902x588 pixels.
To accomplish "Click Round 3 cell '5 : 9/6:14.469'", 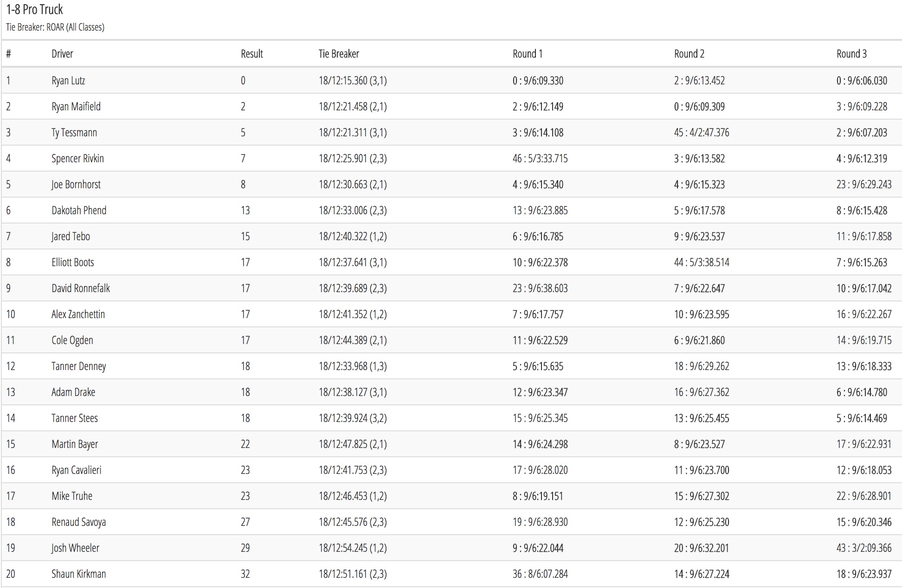I will click(x=862, y=418).
